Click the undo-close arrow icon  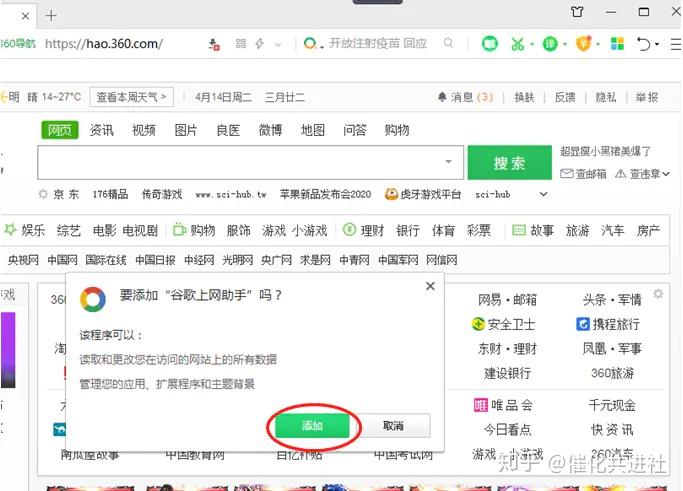click(x=643, y=44)
